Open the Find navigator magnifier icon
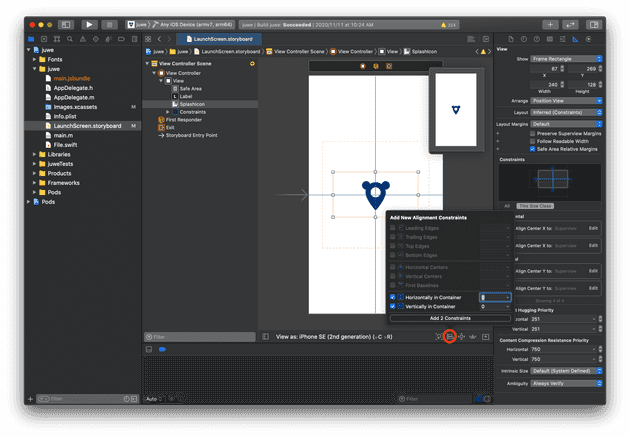 point(70,39)
